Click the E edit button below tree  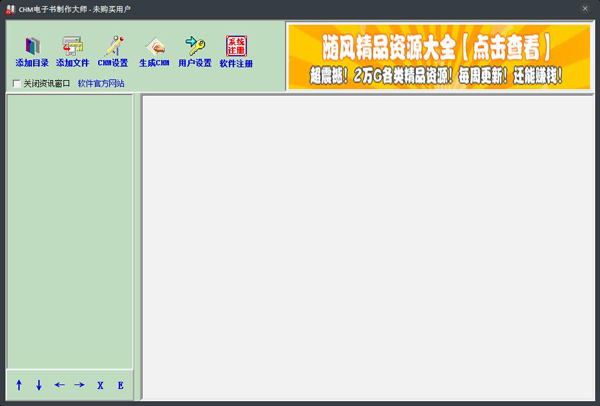(x=121, y=385)
